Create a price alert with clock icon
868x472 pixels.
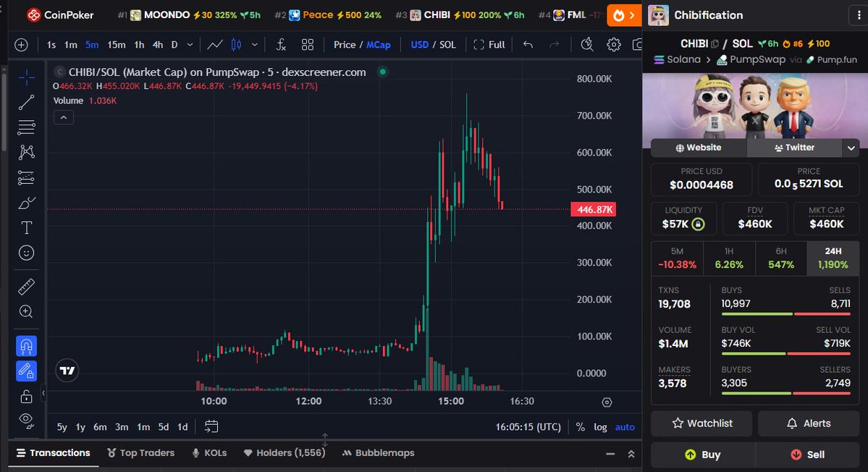coord(587,45)
